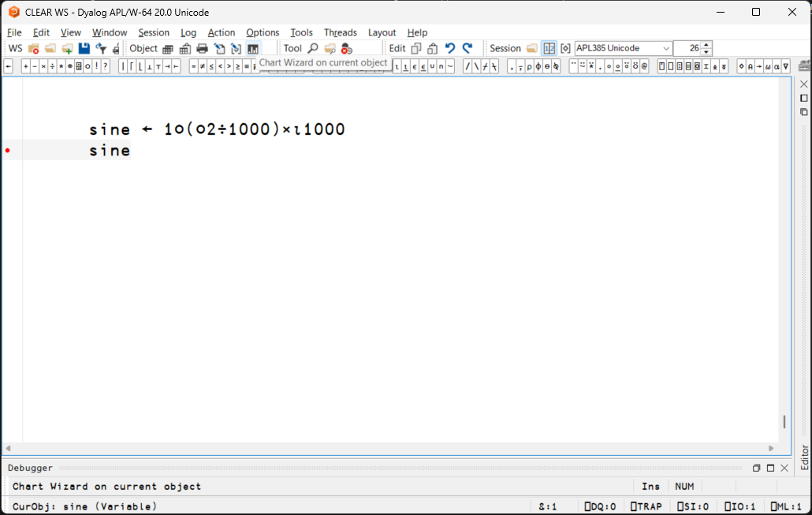Open the Layout menu

coord(382,32)
